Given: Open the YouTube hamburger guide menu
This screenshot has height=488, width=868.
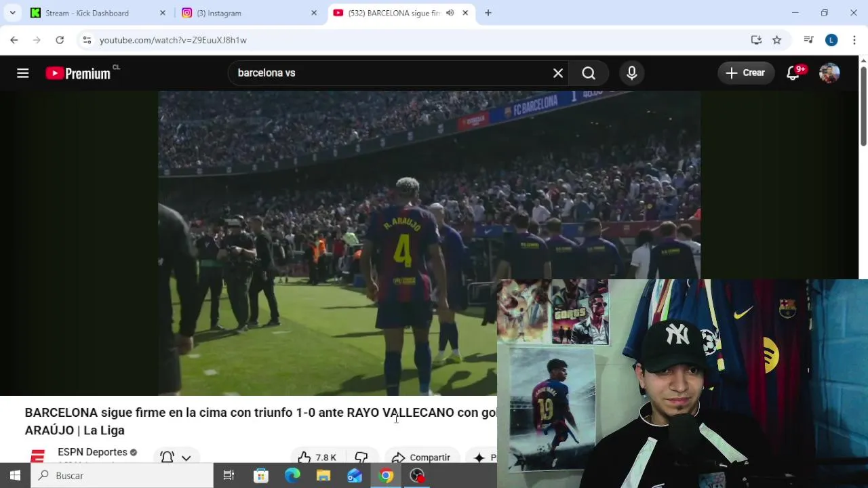Looking at the screenshot, I should click(23, 73).
